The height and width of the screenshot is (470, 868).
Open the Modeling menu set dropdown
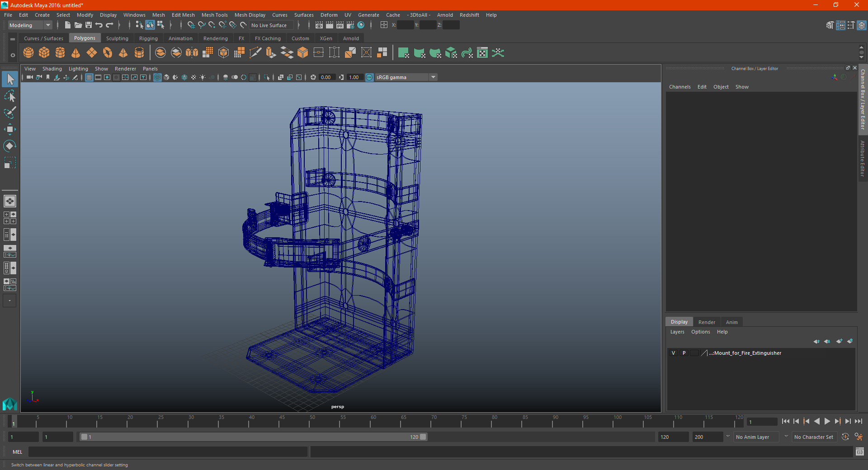pyautogui.click(x=30, y=25)
